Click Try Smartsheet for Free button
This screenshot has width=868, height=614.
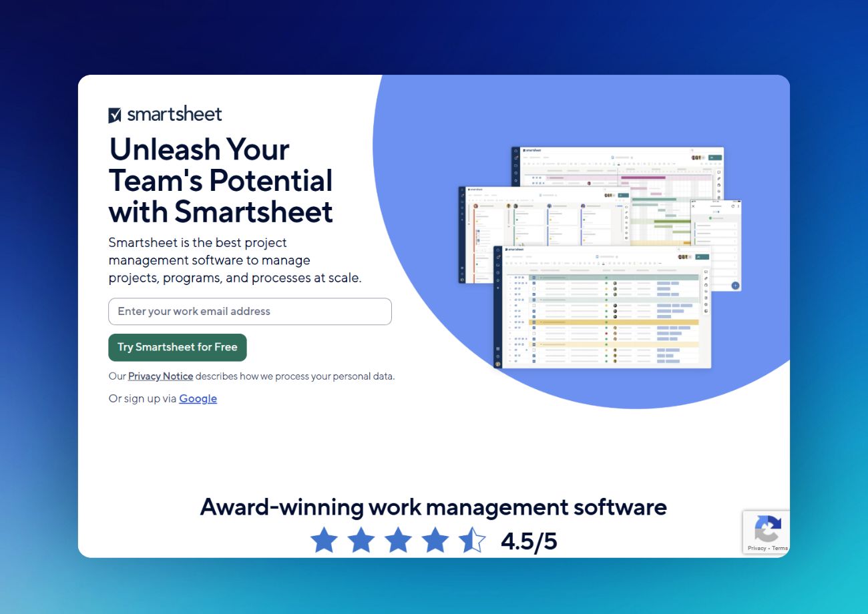[178, 348]
